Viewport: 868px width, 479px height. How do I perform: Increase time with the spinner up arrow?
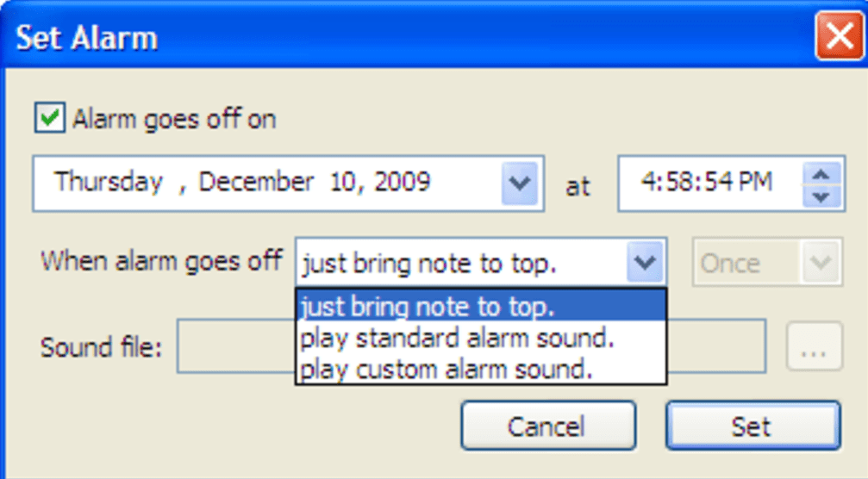pos(821,174)
